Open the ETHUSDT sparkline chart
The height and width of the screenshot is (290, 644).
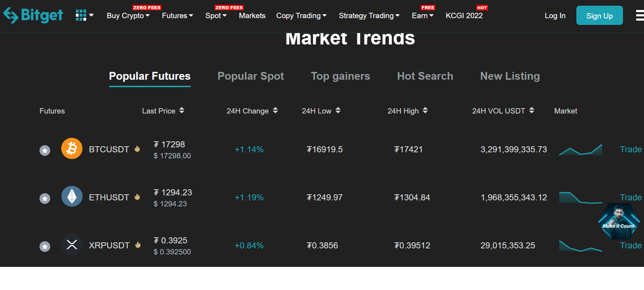[581, 197]
